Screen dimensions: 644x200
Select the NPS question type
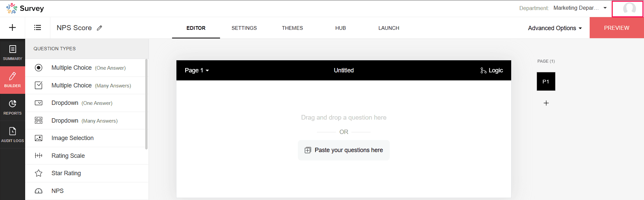tap(87, 191)
